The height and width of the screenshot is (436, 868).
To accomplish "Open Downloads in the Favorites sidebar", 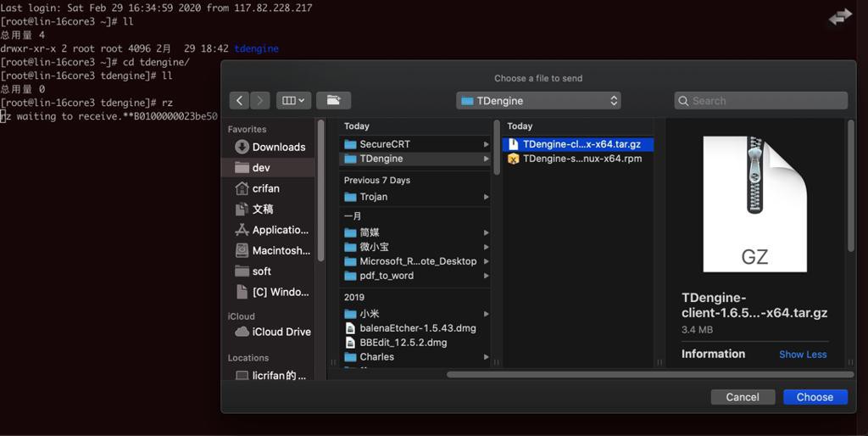I will [270, 147].
